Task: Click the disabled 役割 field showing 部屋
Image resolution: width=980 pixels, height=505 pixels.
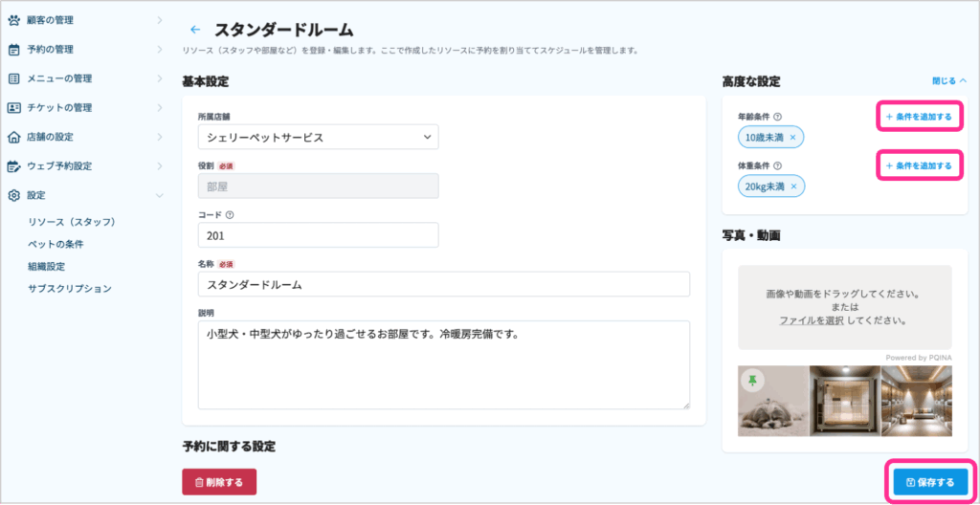Action: pos(318,187)
